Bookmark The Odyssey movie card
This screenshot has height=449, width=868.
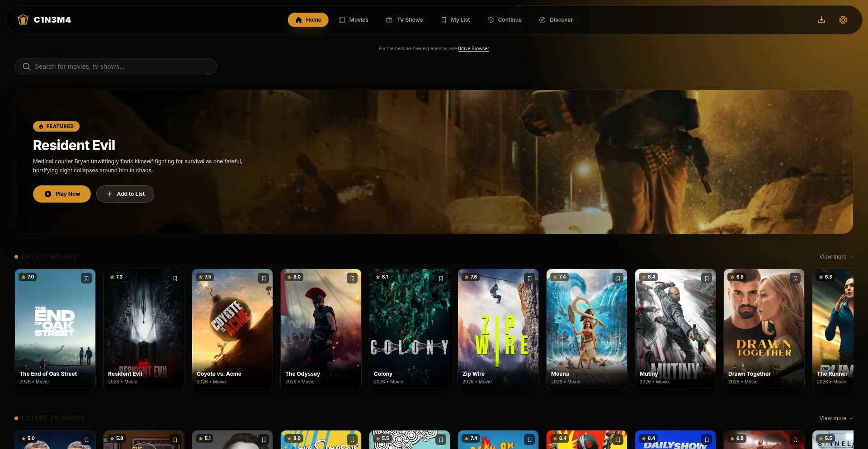[x=352, y=278]
